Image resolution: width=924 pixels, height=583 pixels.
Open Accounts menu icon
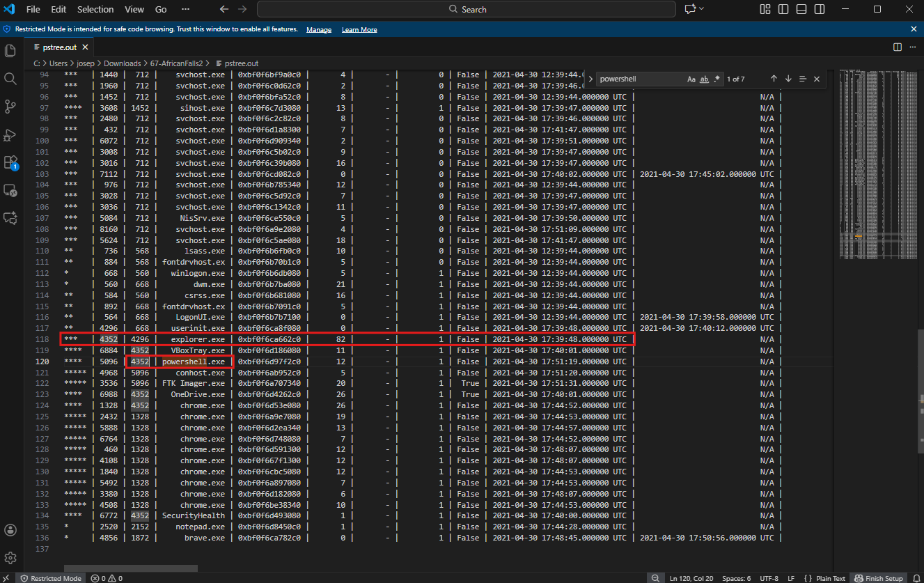tap(10, 531)
